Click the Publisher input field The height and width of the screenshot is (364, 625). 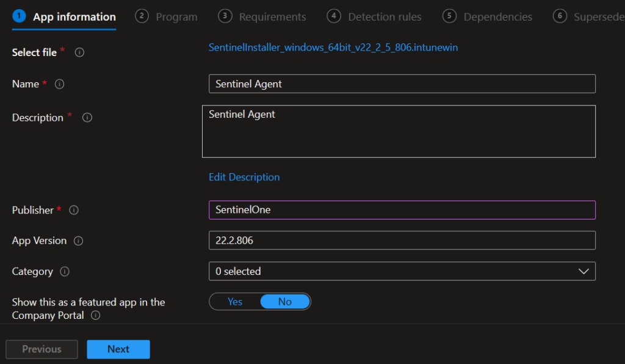(402, 210)
